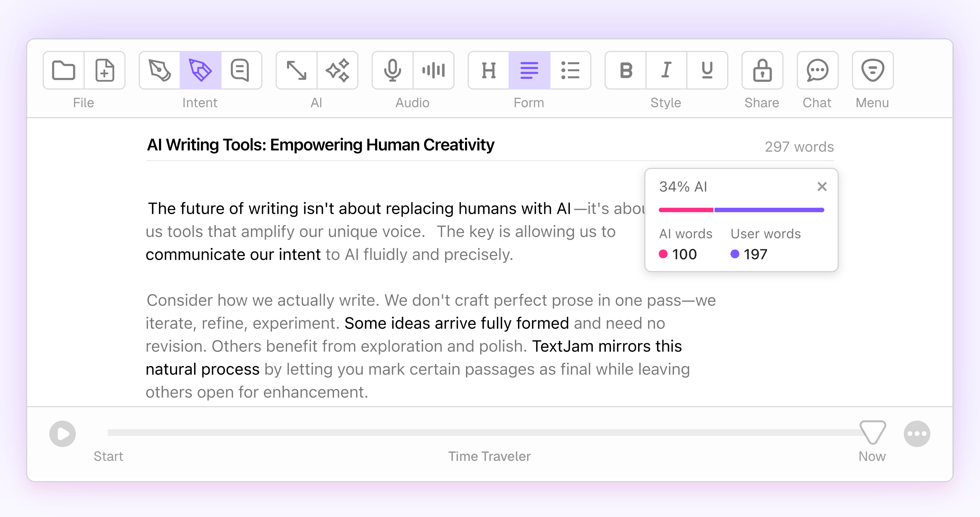The image size is (980, 517).
Task: Open the File folder icon
Action: point(63,70)
